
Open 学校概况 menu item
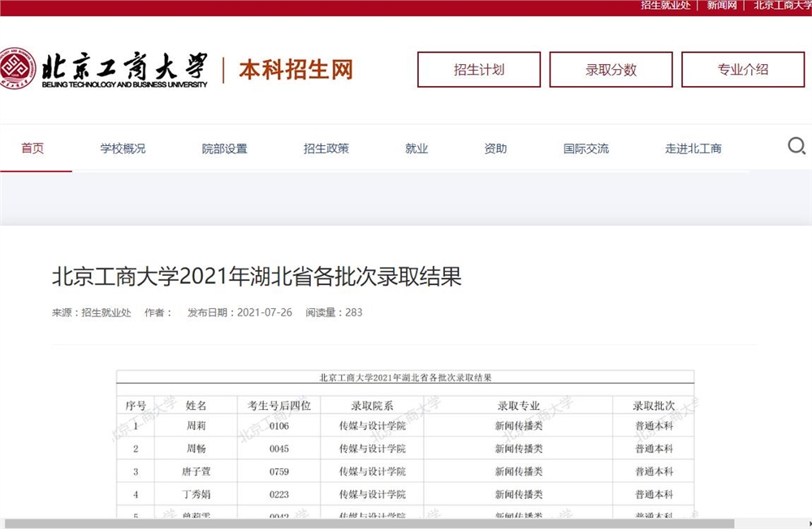(x=123, y=148)
